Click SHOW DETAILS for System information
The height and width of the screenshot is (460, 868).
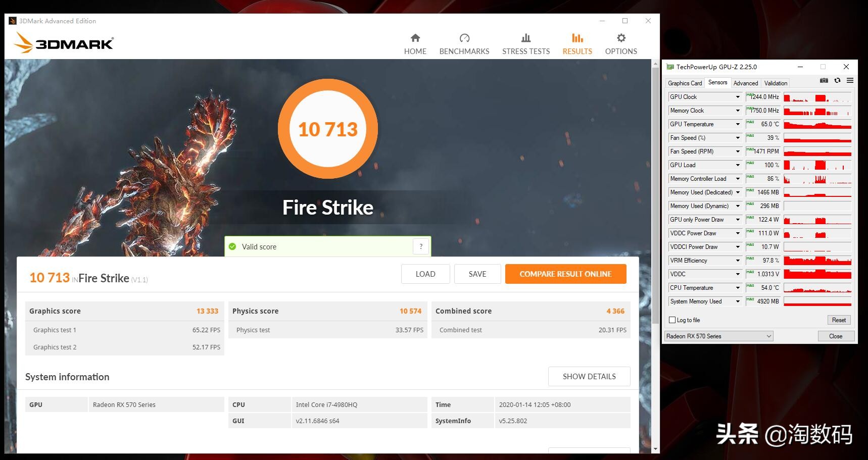[x=589, y=376]
